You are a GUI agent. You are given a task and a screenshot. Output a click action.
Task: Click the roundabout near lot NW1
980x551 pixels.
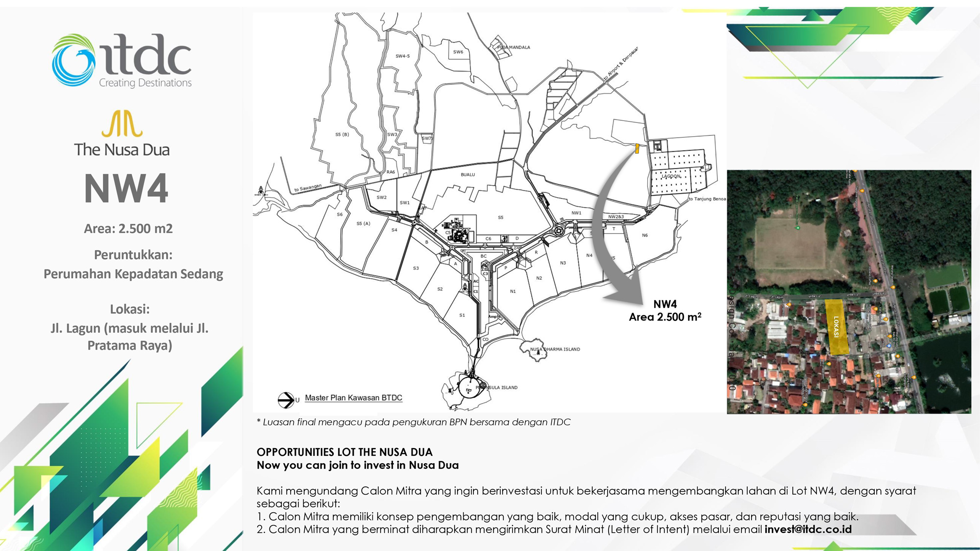click(559, 230)
